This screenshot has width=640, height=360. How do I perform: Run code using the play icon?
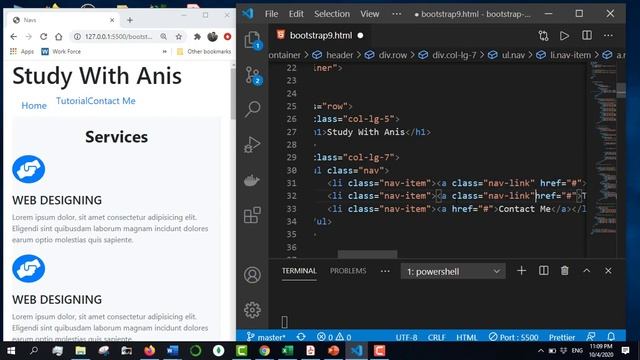pyautogui.click(x=564, y=36)
